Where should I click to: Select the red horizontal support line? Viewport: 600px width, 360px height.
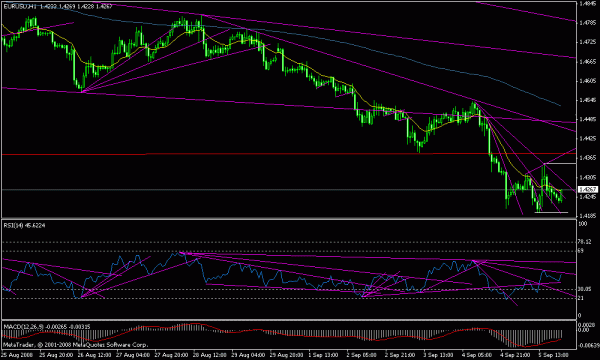click(289, 154)
